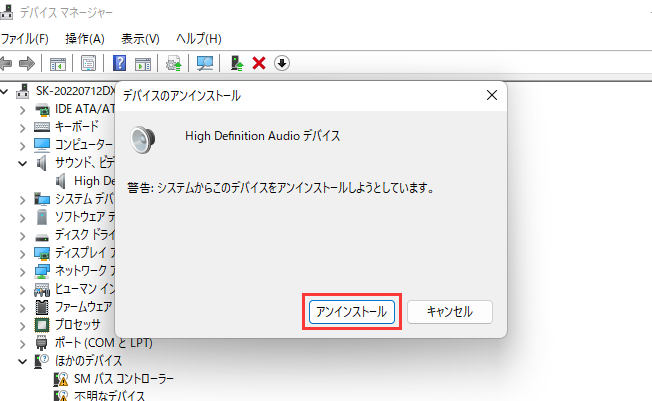The image size is (652, 401).
Task: Click the Forward arrow in toolbar
Action: (x=27, y=64)
